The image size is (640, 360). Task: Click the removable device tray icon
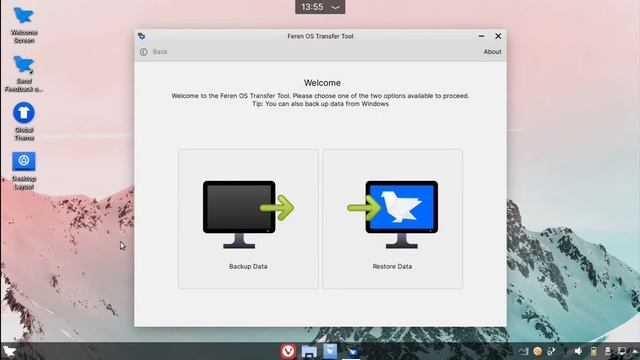(607, 351)
